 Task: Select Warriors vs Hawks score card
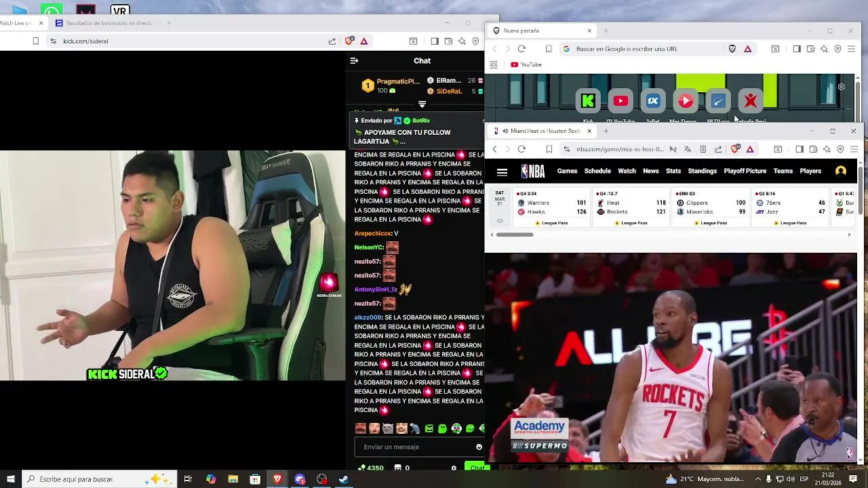coord(552,207)
